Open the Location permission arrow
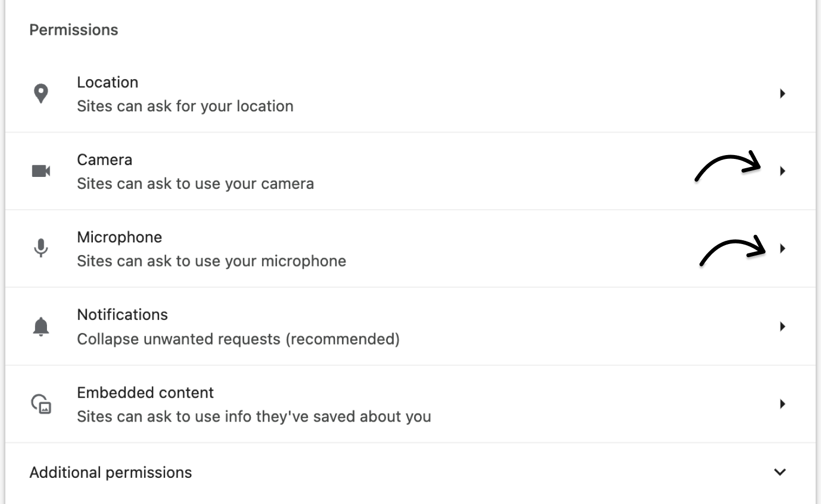821x504 pixels. (783, 93)
